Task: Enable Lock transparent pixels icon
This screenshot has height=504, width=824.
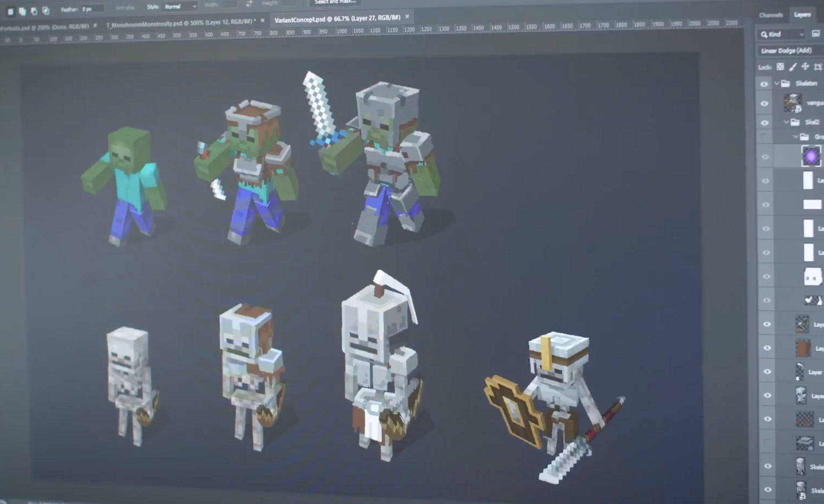Action: (780, 67)
